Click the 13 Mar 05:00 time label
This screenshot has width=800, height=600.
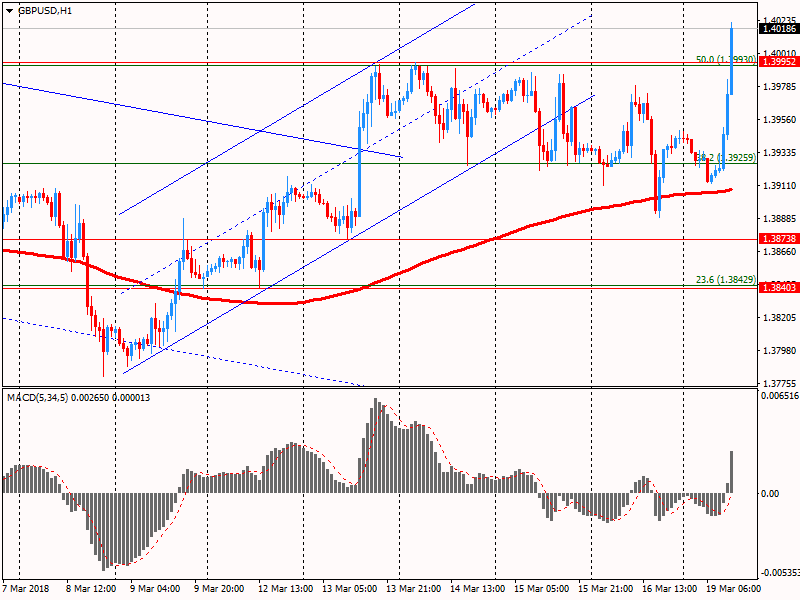point(349,589)
